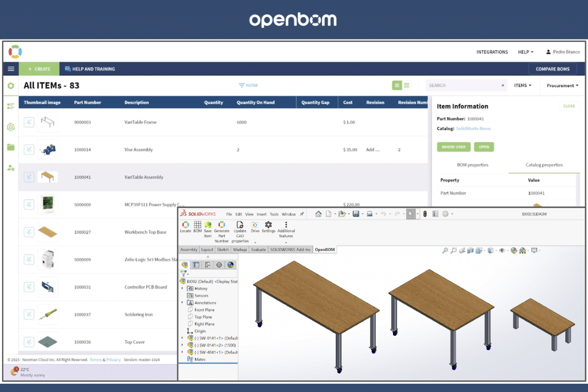
Task: Open OpenBOM Settings gear in SolidWorks ribbon
Action: 268,225
